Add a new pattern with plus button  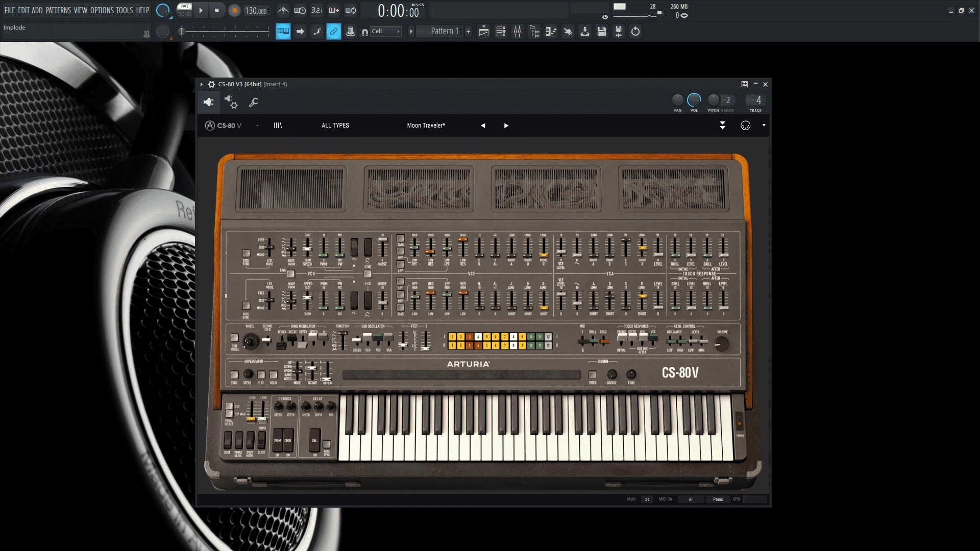coord(468,32)
